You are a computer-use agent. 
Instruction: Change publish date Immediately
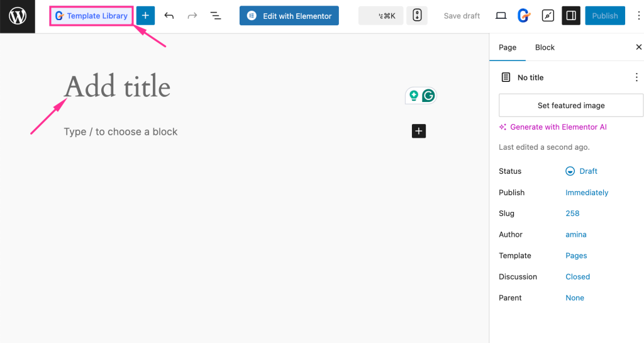(x=587, y=192)
